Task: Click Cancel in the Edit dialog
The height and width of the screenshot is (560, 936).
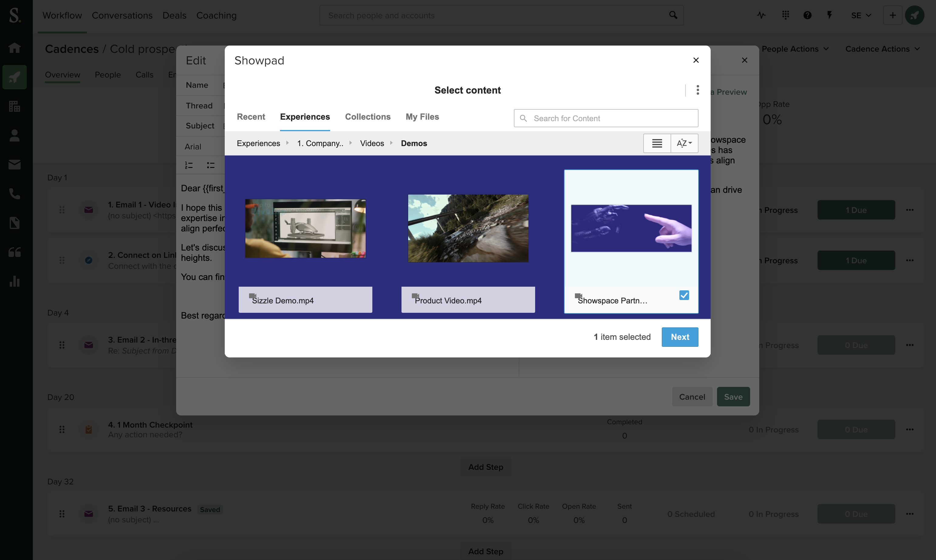Action: point(692,397)
